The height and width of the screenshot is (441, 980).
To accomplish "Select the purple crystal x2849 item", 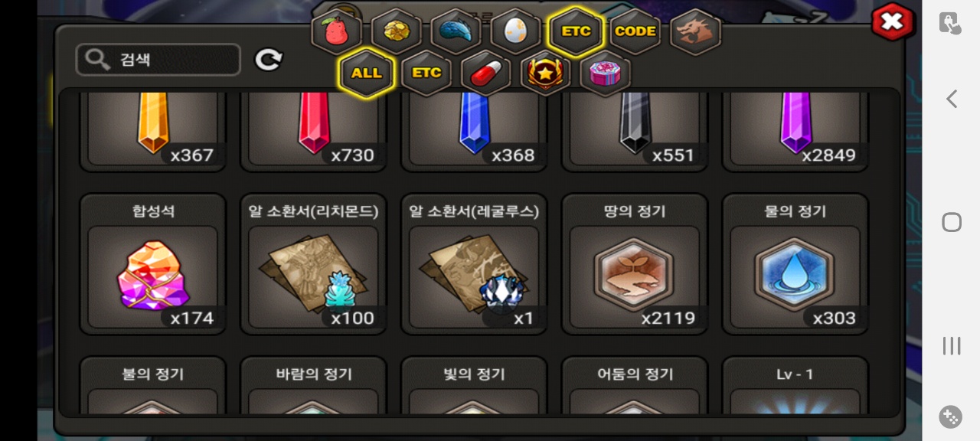I will click(795, 129).
